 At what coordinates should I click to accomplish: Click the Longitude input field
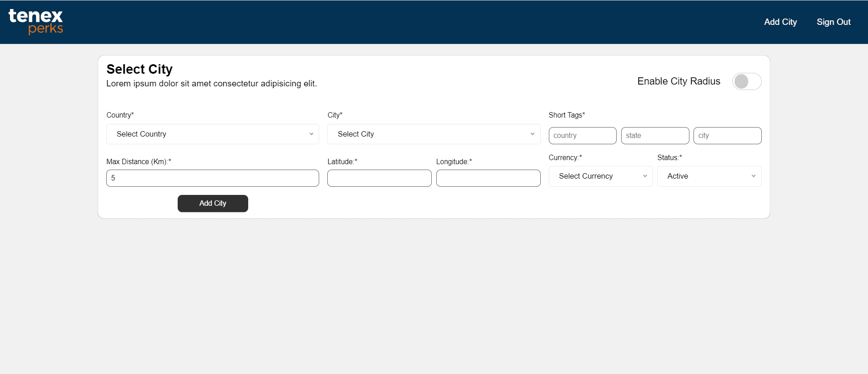tap(488, 178)
